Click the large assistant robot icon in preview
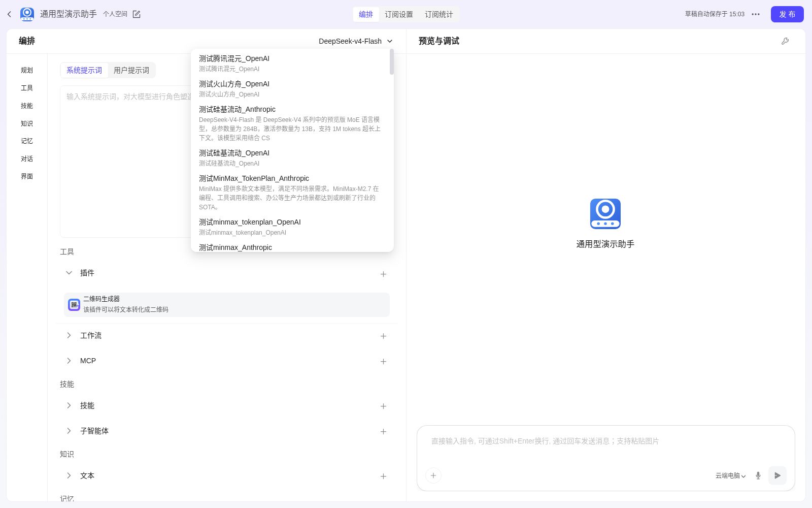The width and height of the screenshot is (812, 508). point(605,214)
